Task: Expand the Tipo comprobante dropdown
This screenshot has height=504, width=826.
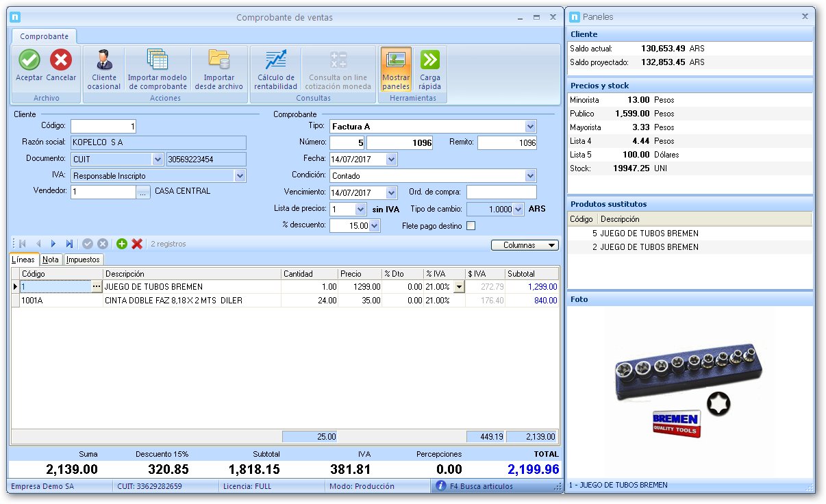Action: (530, 127)
